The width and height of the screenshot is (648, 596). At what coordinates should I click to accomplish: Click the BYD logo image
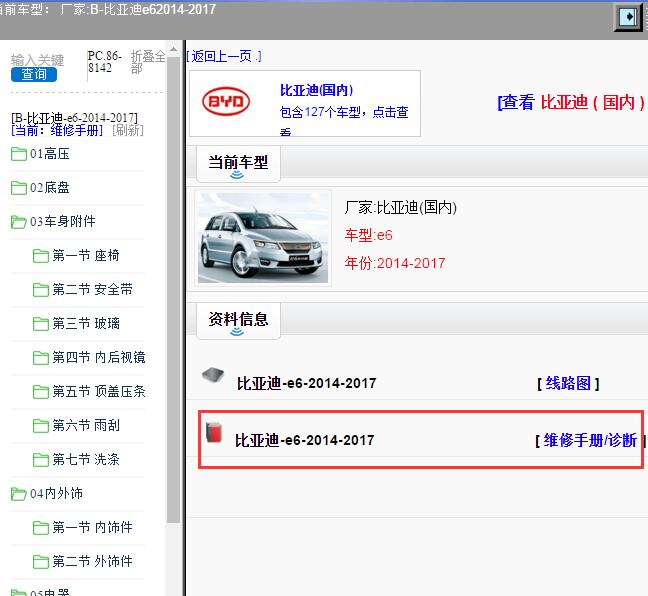tap(226, 101)
